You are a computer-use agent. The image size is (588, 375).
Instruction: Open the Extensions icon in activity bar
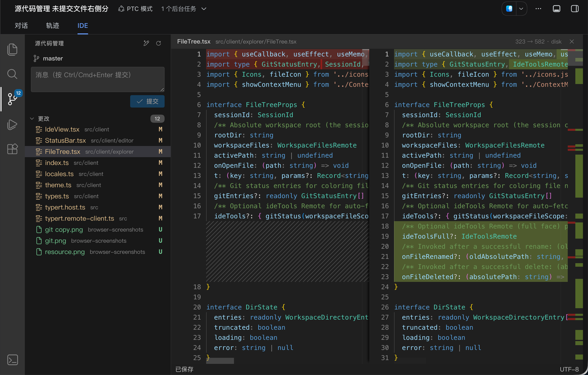[12, 149]
